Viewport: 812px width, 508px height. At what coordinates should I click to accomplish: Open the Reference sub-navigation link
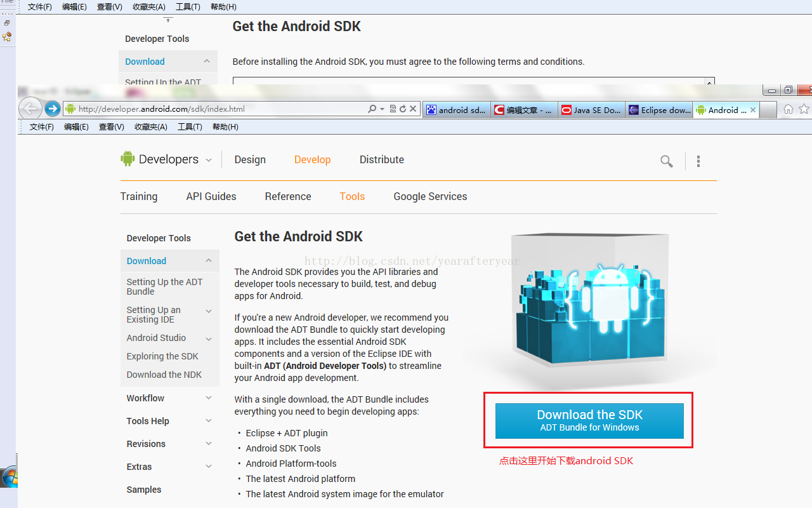point(288,197)
